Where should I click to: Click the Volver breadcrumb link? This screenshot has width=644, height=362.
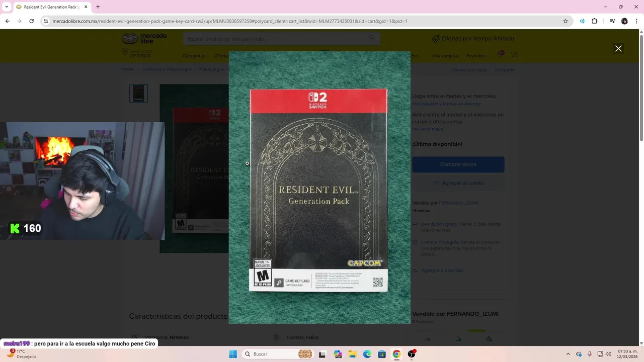coord(127,69)
